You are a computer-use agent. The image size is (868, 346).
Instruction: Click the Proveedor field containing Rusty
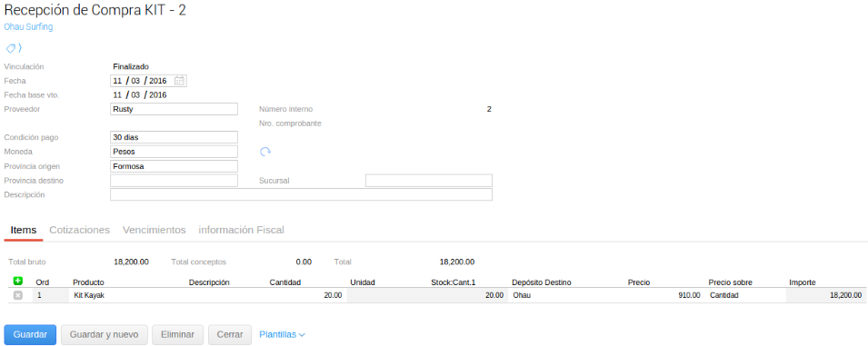point(174,109)
